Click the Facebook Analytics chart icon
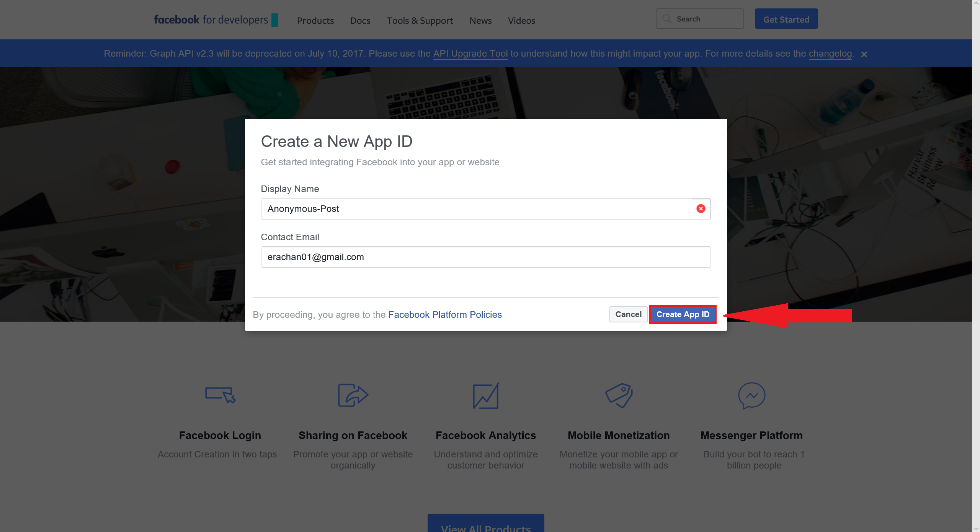Viewport: 980px width, 532px height. pos(485,395)
